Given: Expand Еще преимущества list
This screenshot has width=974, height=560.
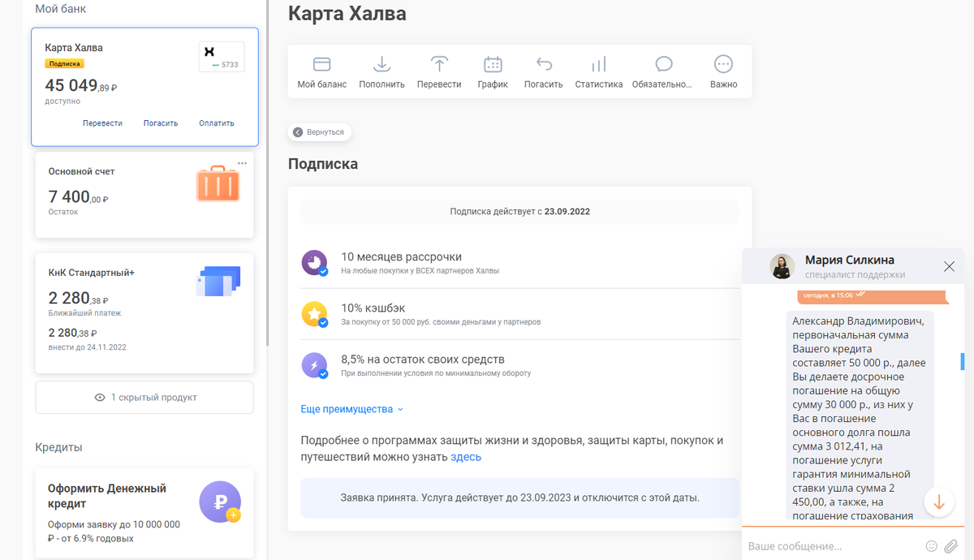Looking at the screenshot, I should pyautogui.click(x=352, y=409).
